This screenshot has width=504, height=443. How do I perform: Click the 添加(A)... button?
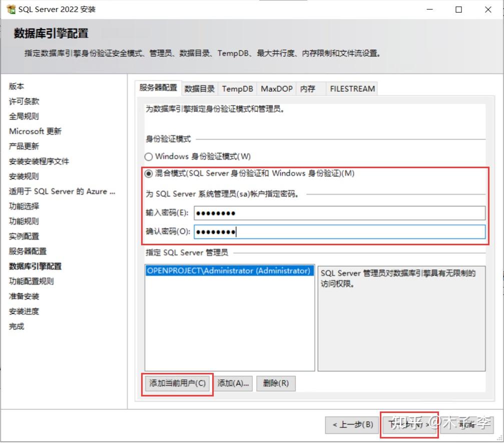click(x=233, y=383)
